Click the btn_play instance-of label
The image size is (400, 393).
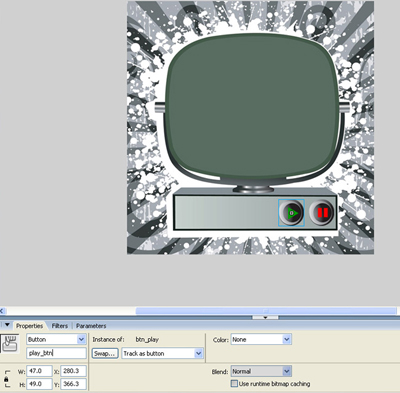click(147, 340)
